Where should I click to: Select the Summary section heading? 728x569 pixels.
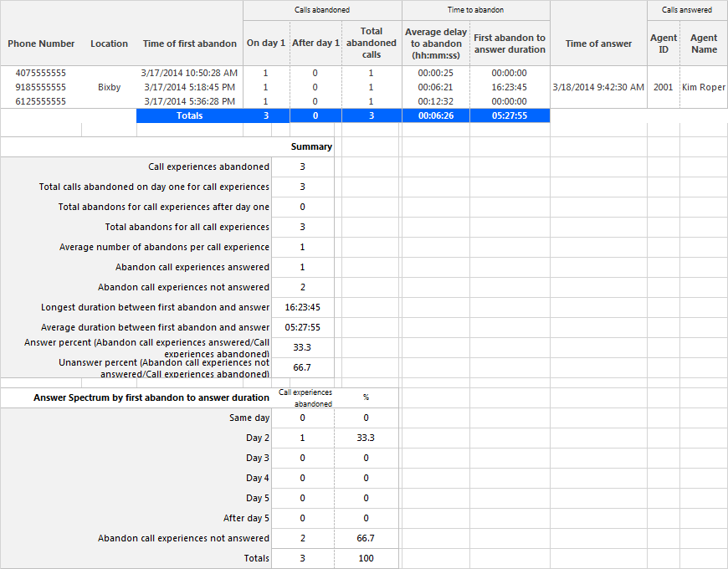(311, 146)
